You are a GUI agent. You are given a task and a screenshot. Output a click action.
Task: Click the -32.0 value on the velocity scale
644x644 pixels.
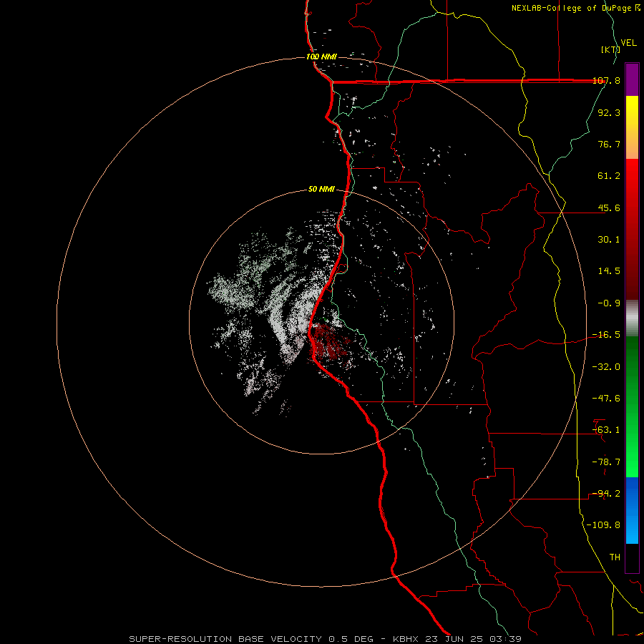pos(606,367)
